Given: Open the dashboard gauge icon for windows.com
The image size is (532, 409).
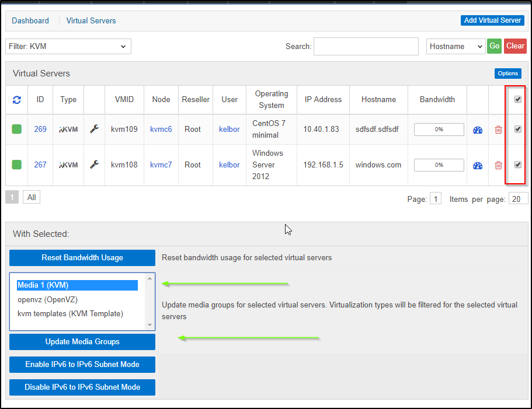Looking at the screenshot, I should pyautogui.click(x=478, y=165).
